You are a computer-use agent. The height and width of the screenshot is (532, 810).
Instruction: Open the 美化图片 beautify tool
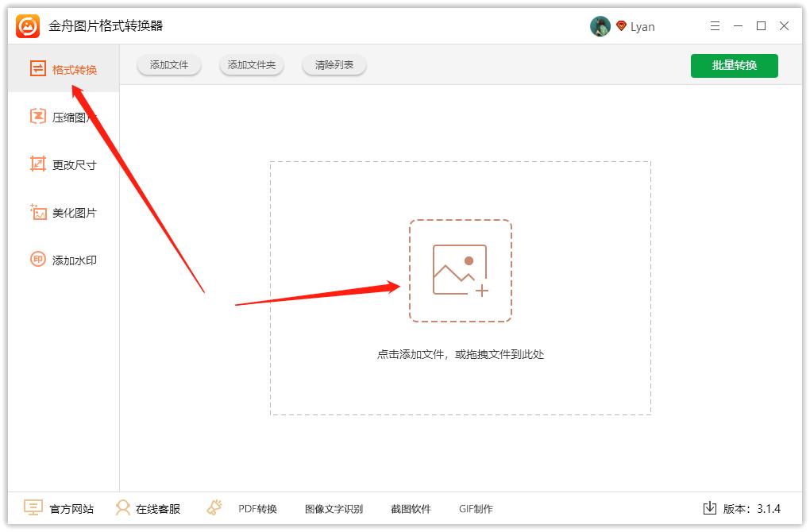(64, 213)
